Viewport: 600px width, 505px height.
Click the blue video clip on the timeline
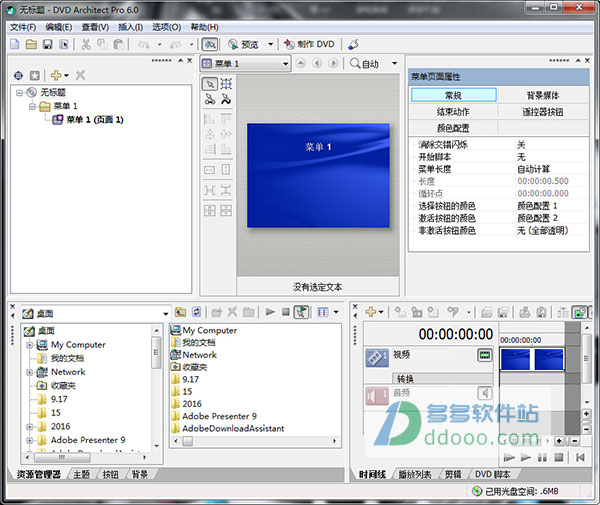532,360
